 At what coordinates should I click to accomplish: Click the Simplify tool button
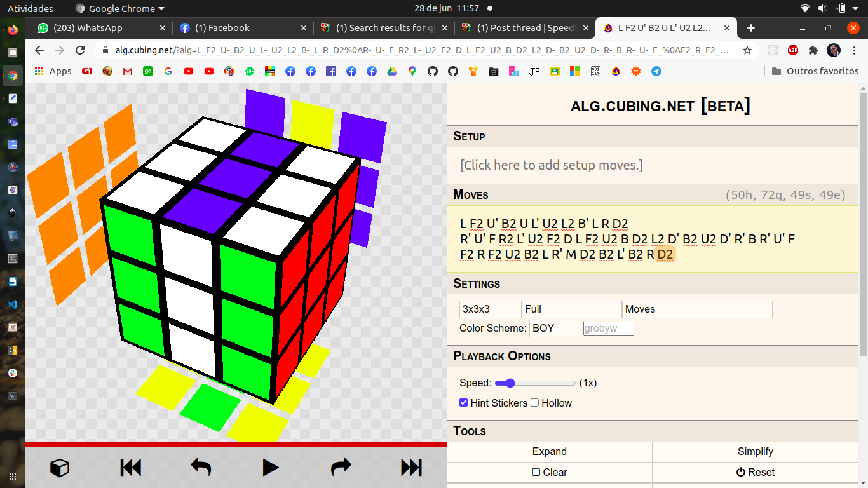[756, 452]
